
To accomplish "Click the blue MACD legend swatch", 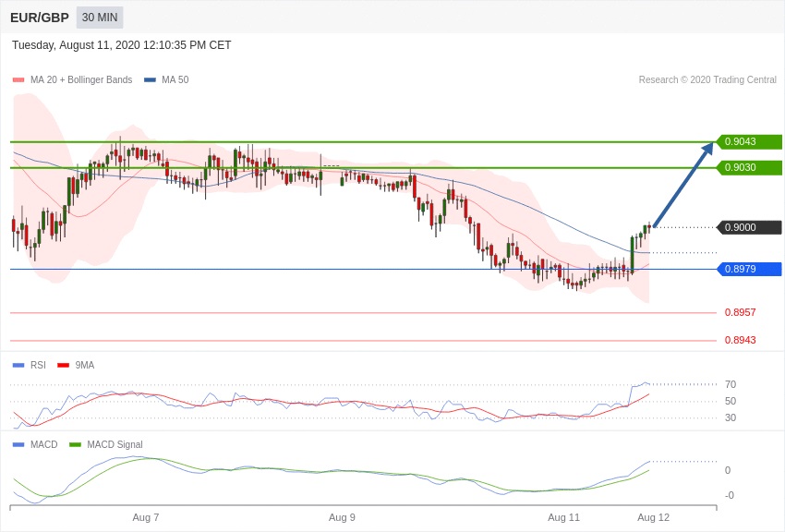I will 18,444.
